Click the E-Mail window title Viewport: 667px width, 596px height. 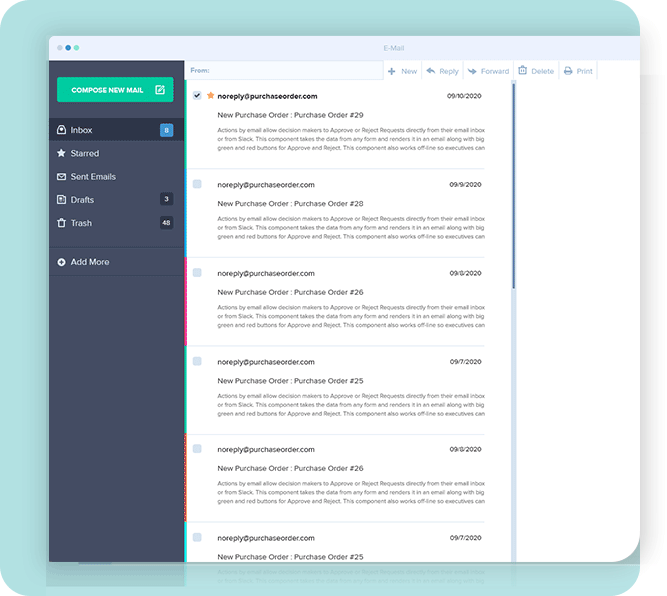(x=394, y=48)
